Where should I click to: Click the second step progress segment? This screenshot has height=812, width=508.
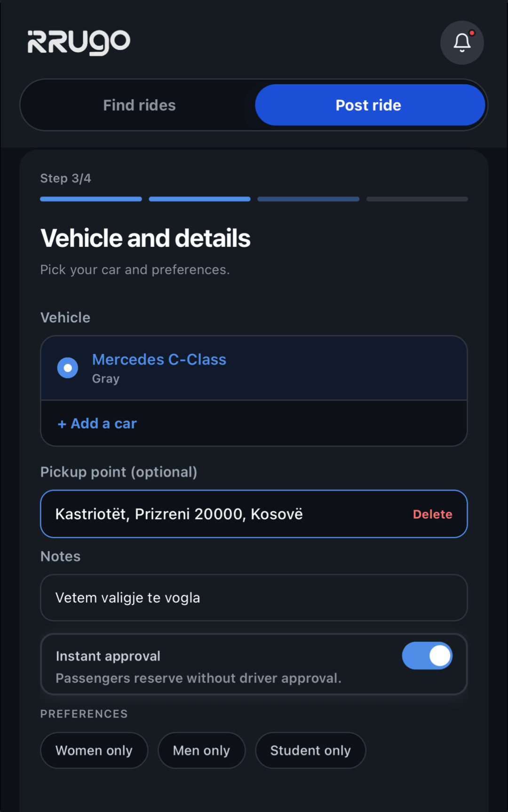click(x=199, y=199)
